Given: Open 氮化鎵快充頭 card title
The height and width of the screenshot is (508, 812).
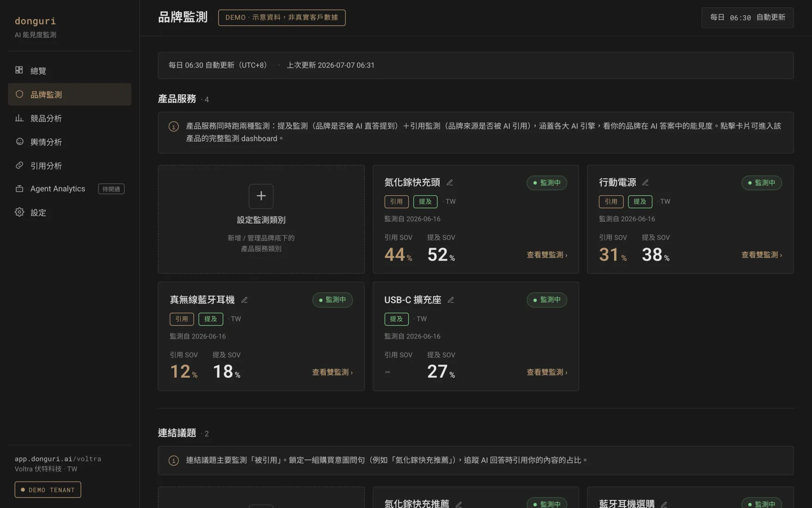Looking at the screenshot, I should tap(412, 182).
